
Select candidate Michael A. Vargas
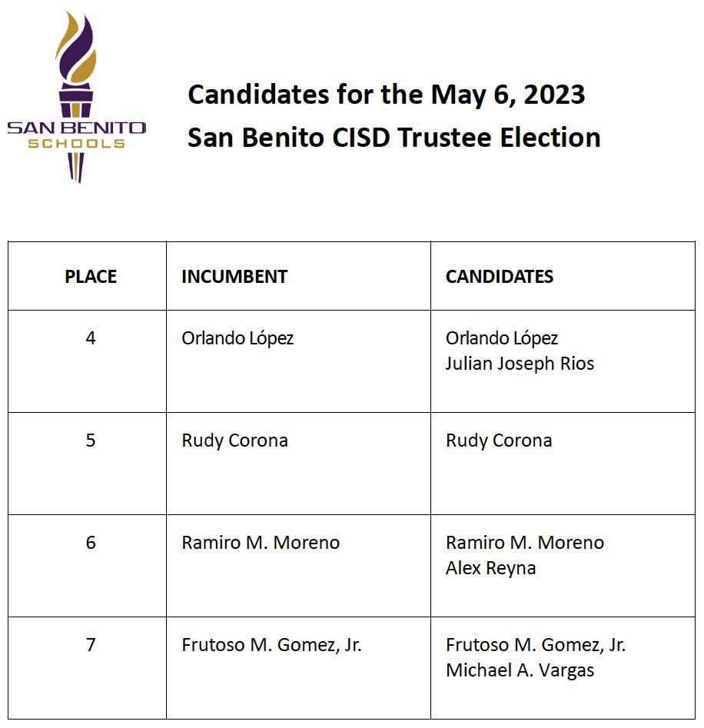point(520,670)
